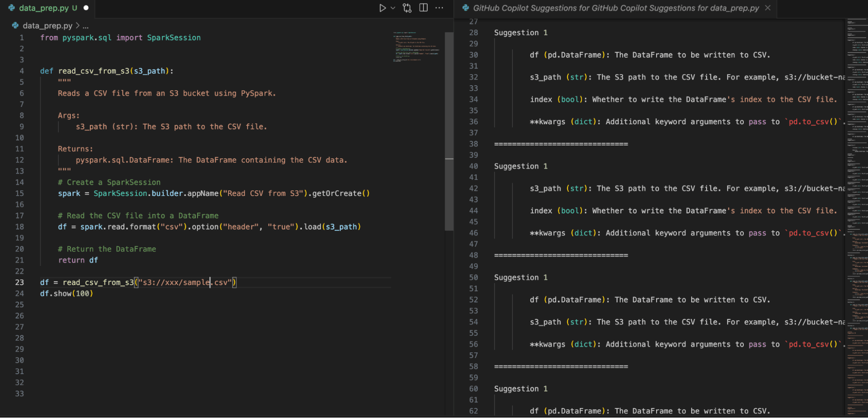Screen dimensions: 868x418
Task: Click the 'Reads a CSV file from an S3 bucket' docstring
Action: click(167, 93)
